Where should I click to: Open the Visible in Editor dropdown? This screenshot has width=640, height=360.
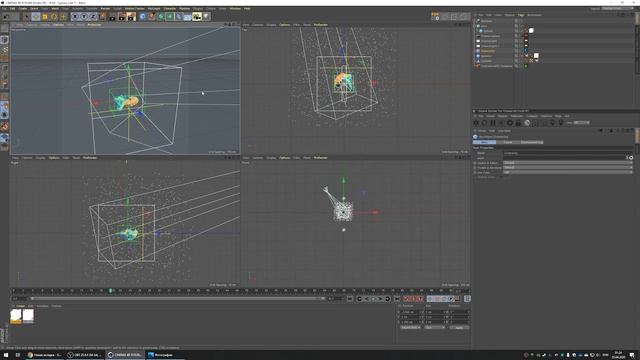click(x=567, y=162)
